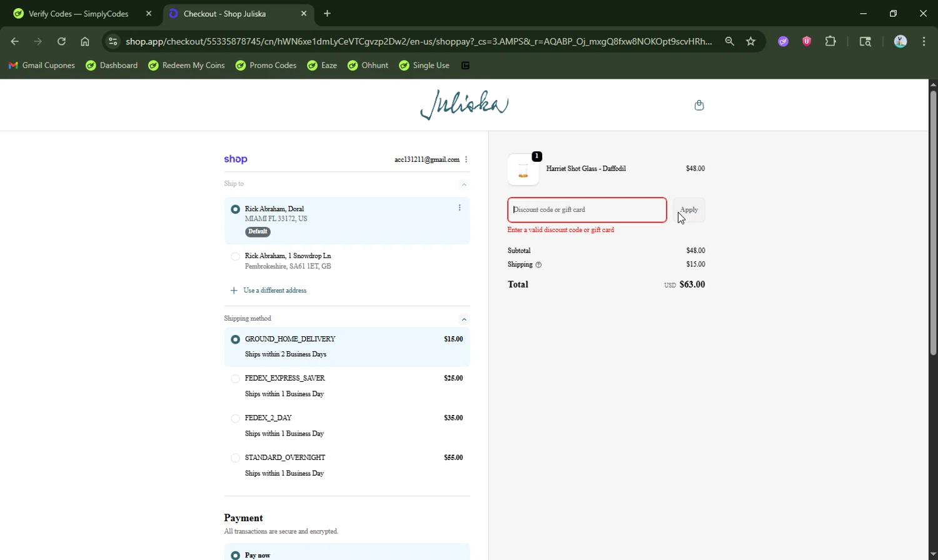Open Dashboard bookmark
This screenshot has width=938, height=560.
[112, 65]
